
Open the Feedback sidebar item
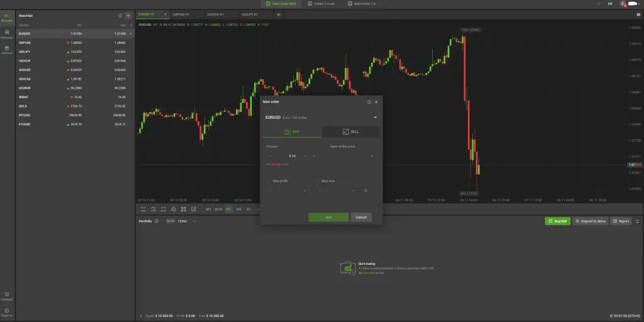6,296
